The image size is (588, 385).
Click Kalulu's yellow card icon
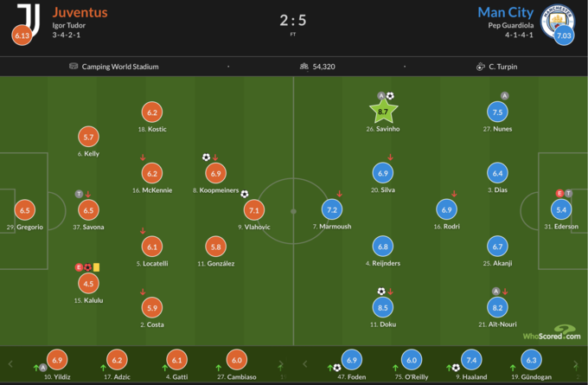pos(96,267)
